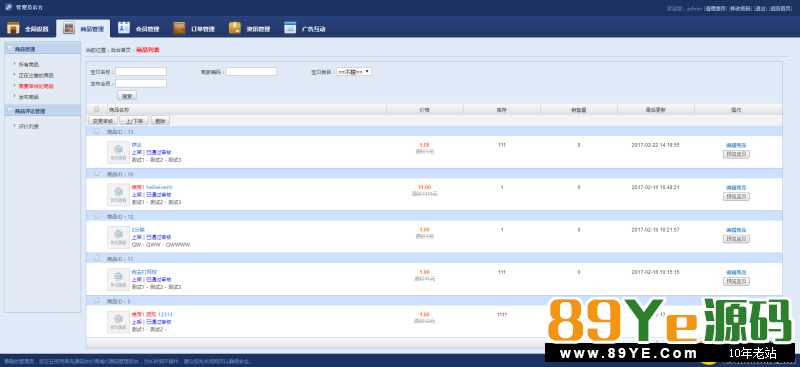Click the member card icon in the navigation bar
800x367 pixels.
[x=124, y=28]
